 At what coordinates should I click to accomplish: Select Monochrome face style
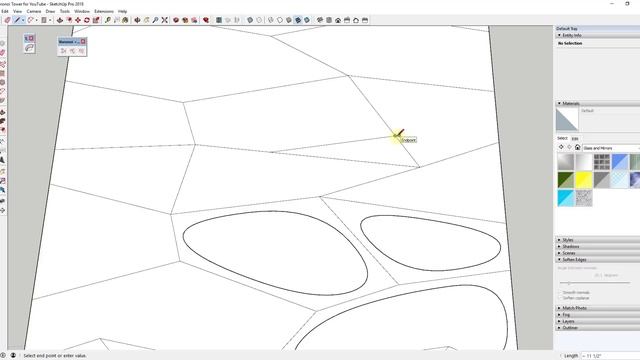coord(307,20)
